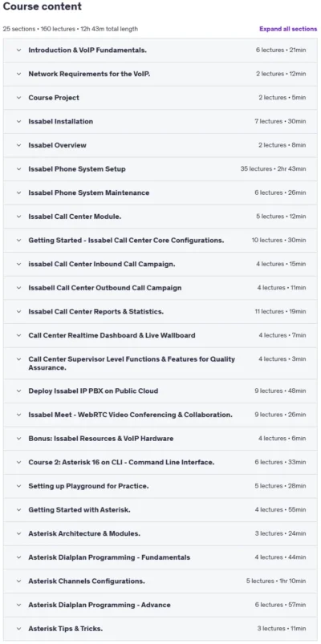Open chevron of Asterisk Architecture & Modules
Image resolution: width=321 pixels, height=644 pixels.
pos(18,533)
